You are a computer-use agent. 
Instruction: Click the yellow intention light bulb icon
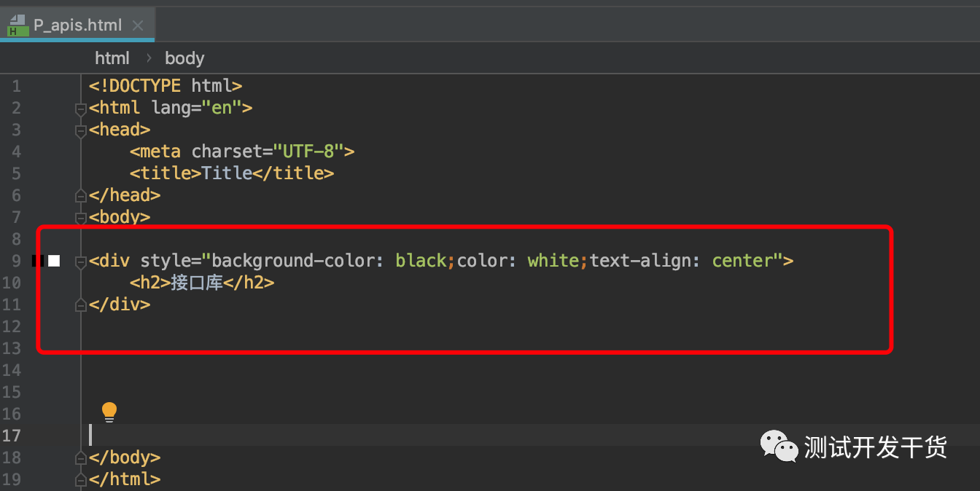pos(109,412)
